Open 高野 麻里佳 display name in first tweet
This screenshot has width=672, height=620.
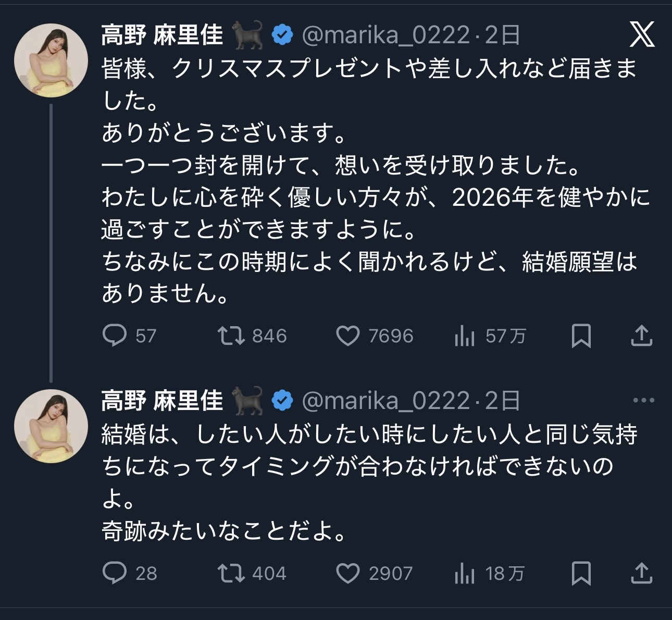162,35
